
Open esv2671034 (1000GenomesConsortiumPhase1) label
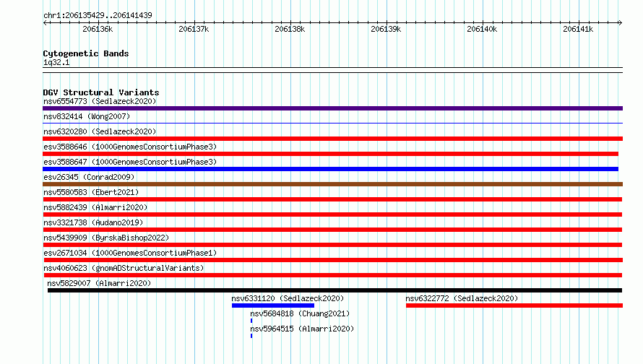(130, 253)
